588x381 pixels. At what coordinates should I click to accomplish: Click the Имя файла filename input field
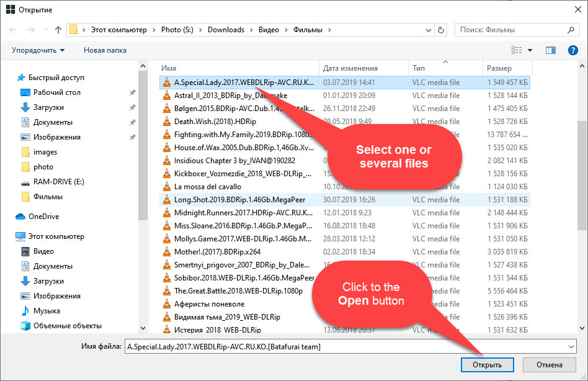point(345,347)
